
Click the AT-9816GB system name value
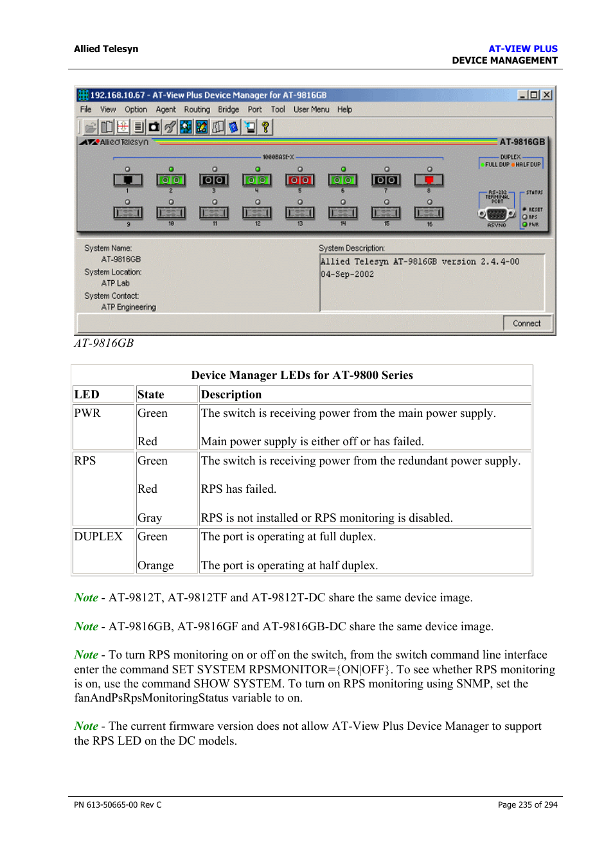pyautogui.click(x=121, y=260)
